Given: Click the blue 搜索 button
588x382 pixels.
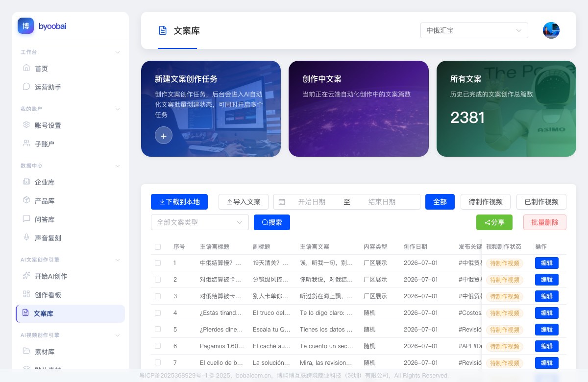Looking at the screenshot, I should [x=272, y=222].
